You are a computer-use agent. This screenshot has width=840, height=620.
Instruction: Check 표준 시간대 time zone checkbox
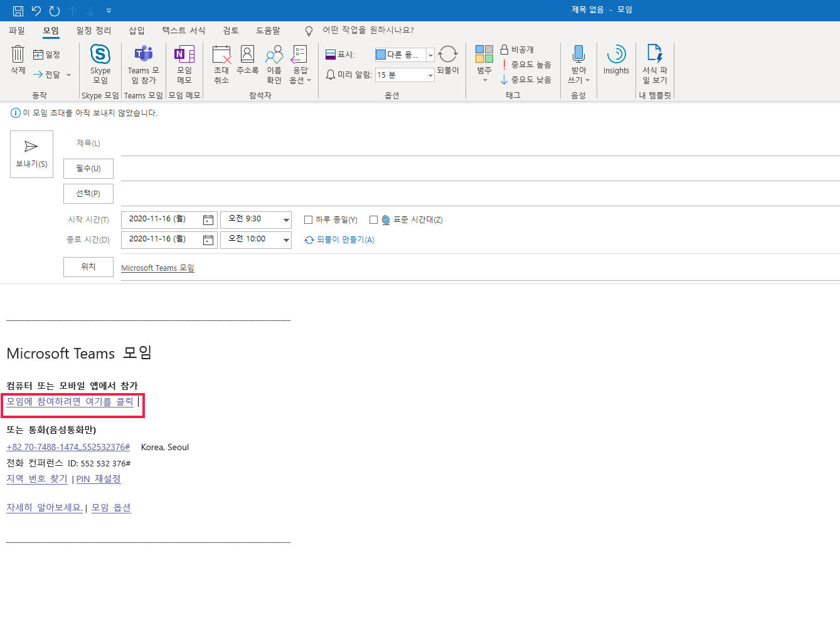point(373,220)
